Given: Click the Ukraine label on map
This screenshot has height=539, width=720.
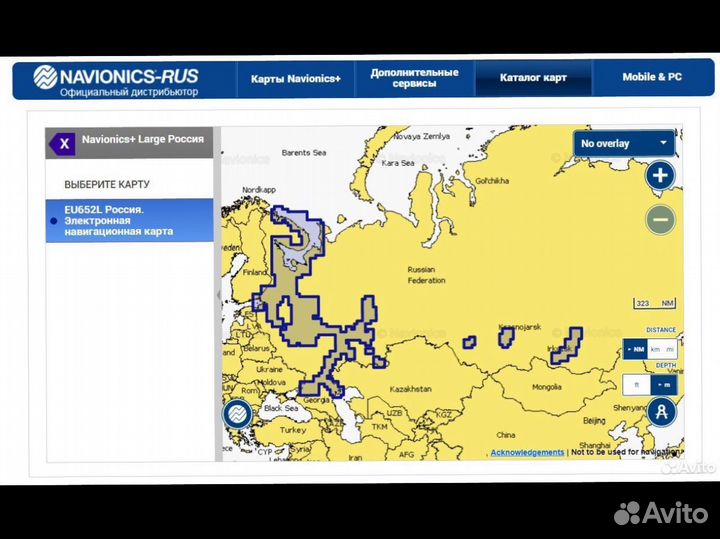Looking at the screenshot, I should coord(269,369).
